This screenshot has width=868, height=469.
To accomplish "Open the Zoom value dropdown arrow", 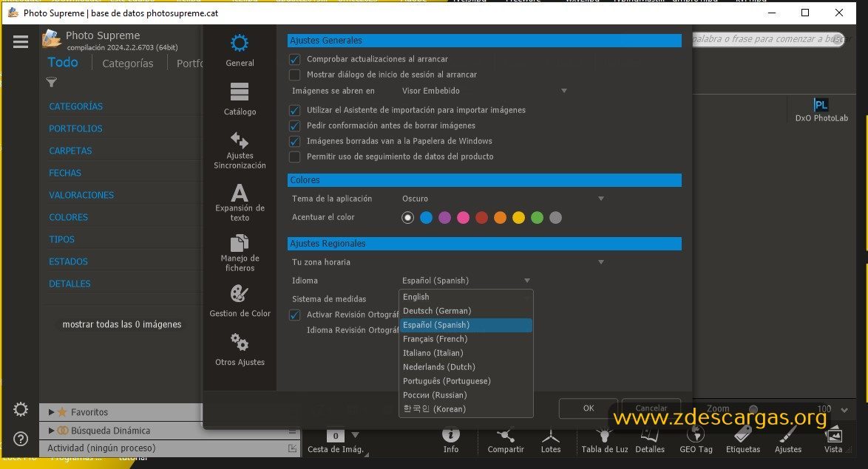I will tap(844, 410).
